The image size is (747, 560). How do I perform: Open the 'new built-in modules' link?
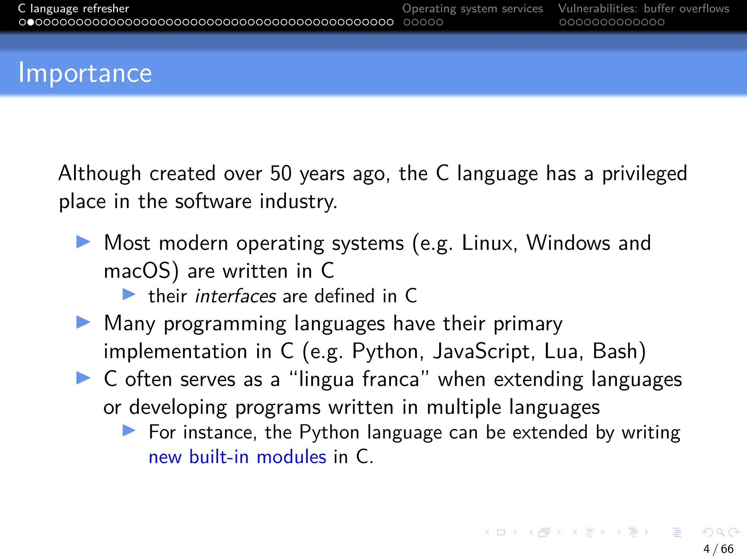(237, 457)
